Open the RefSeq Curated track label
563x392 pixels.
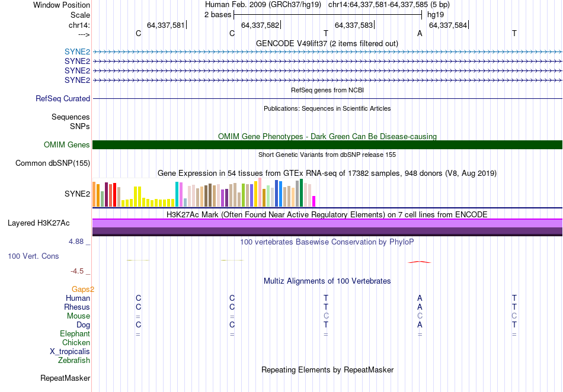point(63,99)
